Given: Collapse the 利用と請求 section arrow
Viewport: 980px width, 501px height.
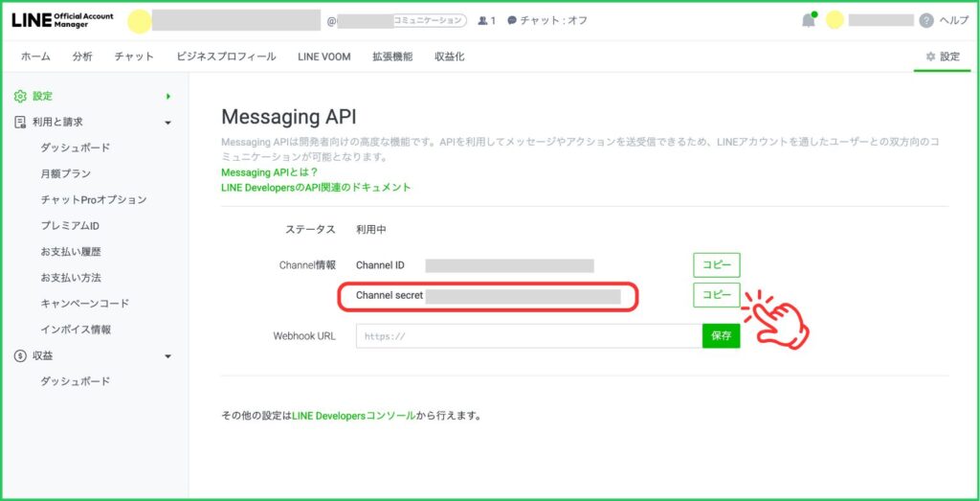Looking at the screenshot, I should (167, 123).
